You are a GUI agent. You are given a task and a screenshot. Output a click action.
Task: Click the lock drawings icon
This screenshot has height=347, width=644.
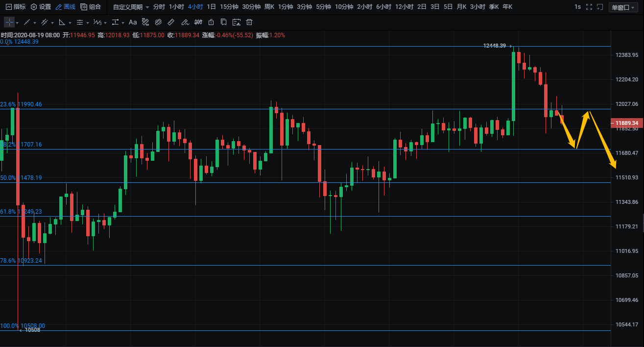211,23
